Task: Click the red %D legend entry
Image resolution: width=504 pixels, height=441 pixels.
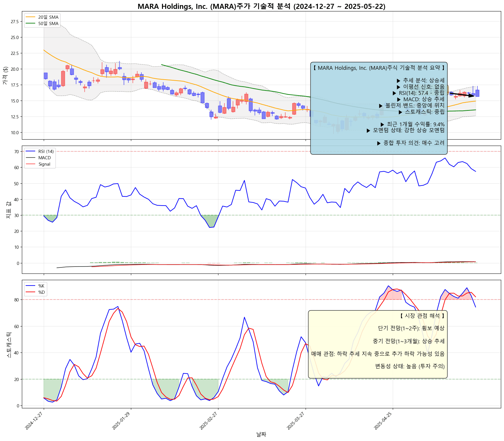Action: click(41, 292)
